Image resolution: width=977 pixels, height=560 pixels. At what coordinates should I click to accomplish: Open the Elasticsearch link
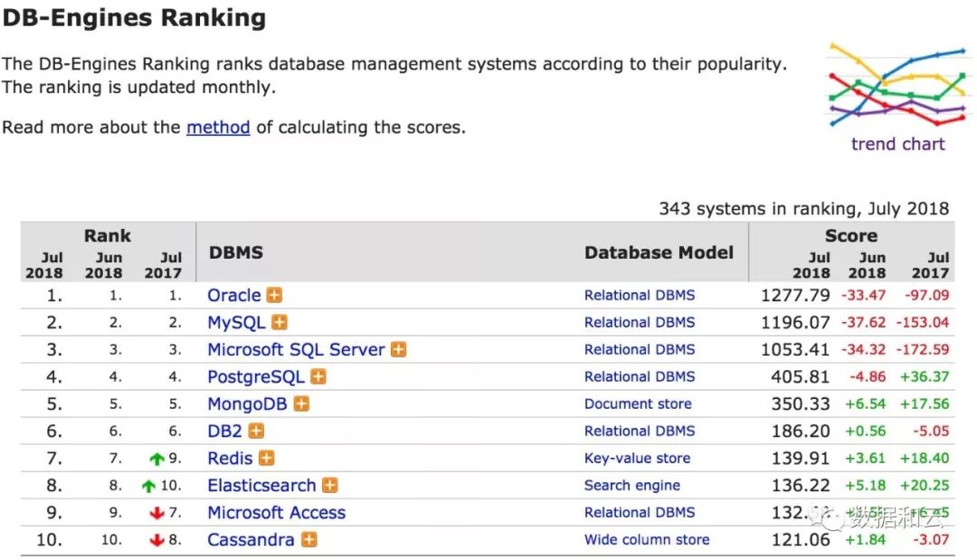261,485
